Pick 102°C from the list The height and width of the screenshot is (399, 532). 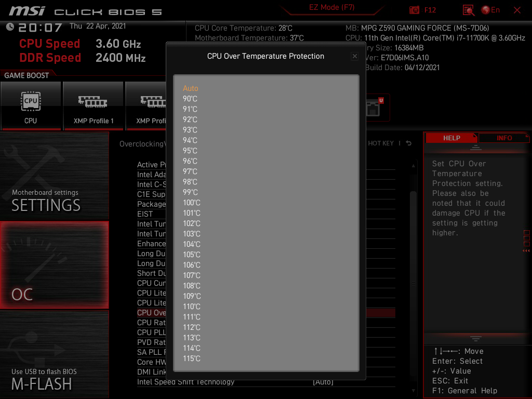click(192, 223)
